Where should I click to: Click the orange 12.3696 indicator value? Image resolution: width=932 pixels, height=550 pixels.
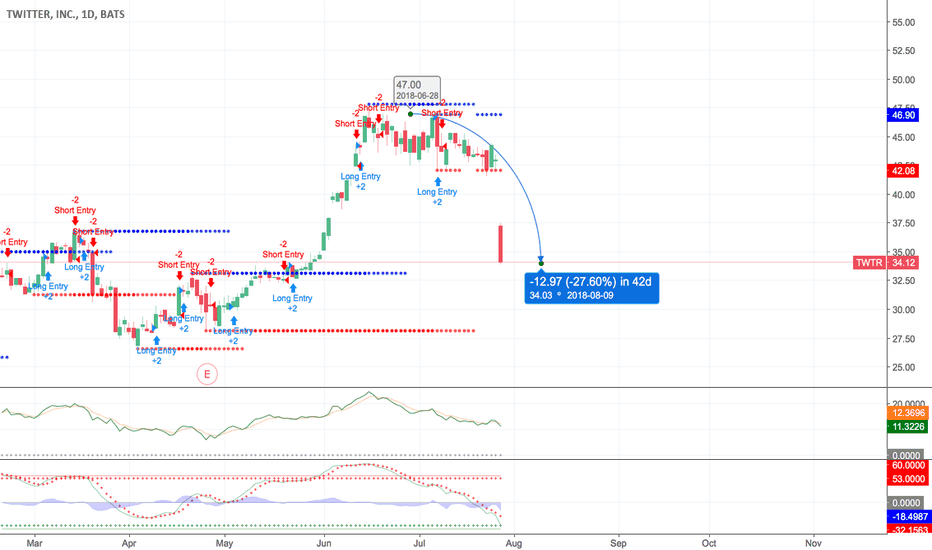(x=908, y=413)
